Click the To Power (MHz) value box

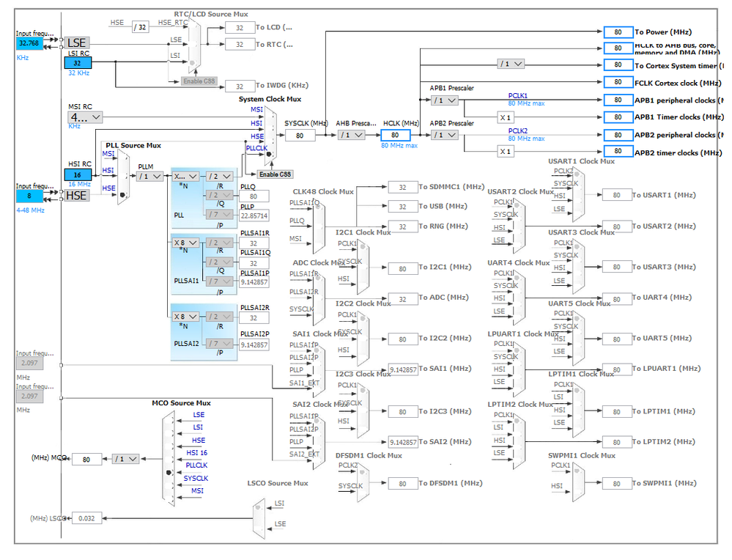tap(618, 32)
